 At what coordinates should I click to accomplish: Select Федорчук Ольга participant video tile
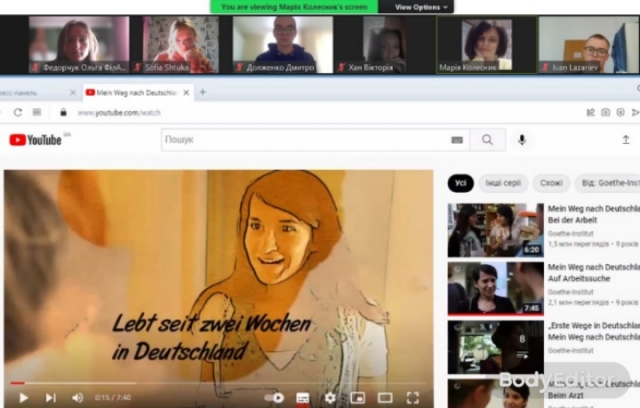(79, 45)
